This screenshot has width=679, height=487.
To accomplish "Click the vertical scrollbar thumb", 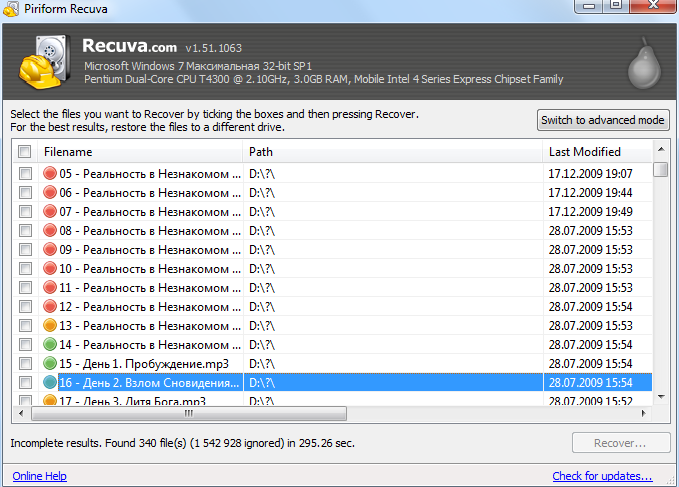I will coord(661,169).
